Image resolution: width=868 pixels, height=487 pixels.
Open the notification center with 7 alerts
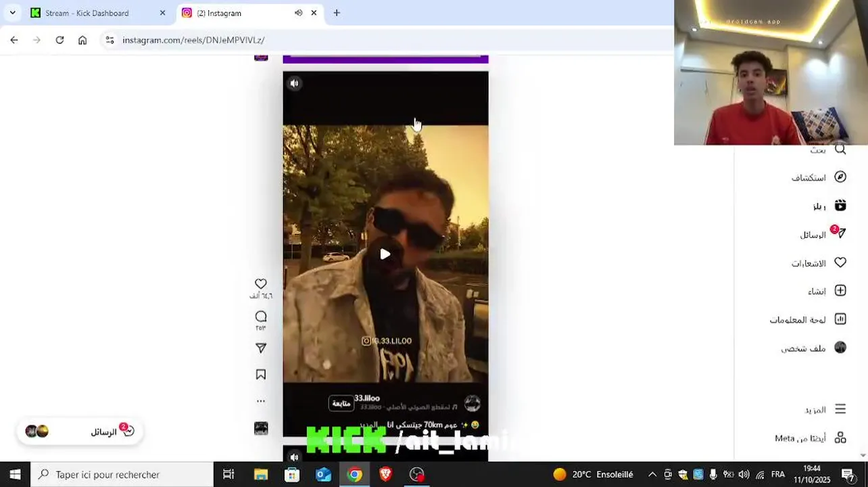click(x=849, y=474)
